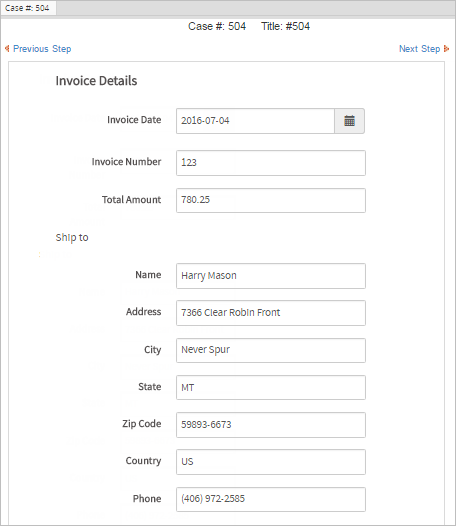Click the Phone number field
The height and width of the screenshot is (526, 456).
(271, 499)
